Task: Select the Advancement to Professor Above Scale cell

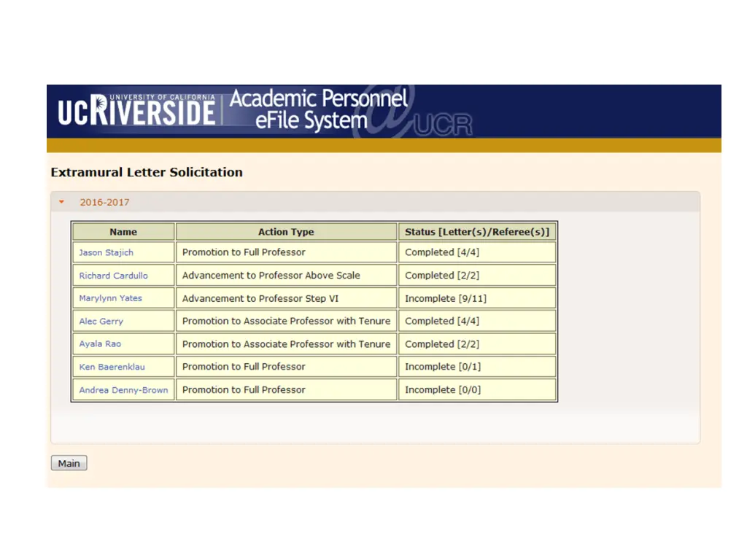Action: [286, 275]
